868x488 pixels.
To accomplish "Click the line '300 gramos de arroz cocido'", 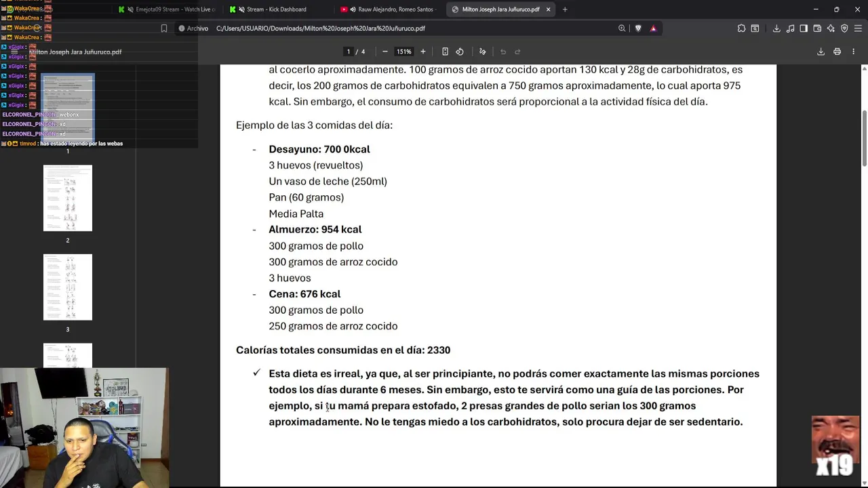I will [x=333, y=262].
